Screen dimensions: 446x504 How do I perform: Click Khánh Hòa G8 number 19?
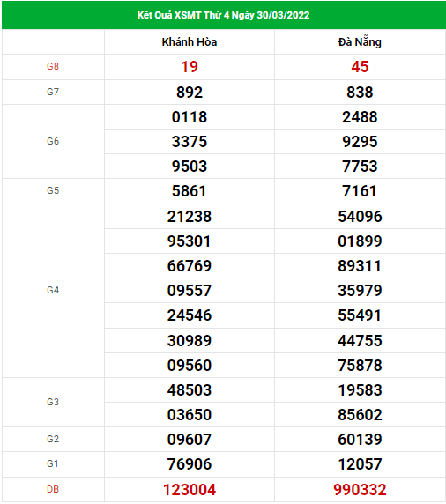click(190, 67)
